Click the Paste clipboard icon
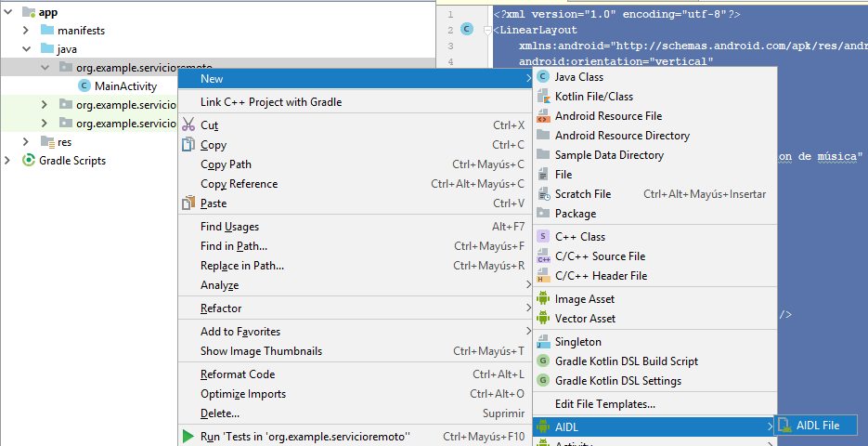The image size is (868, 446). point(188,203)
